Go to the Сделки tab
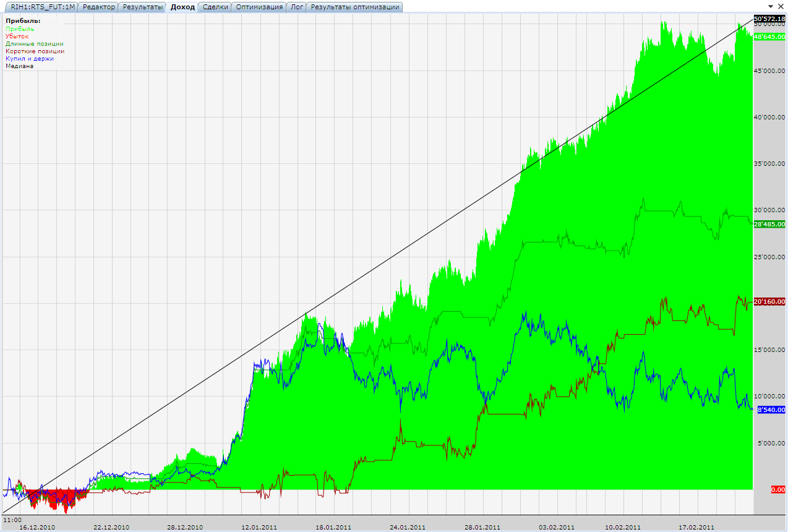 [x=215, y=7]
